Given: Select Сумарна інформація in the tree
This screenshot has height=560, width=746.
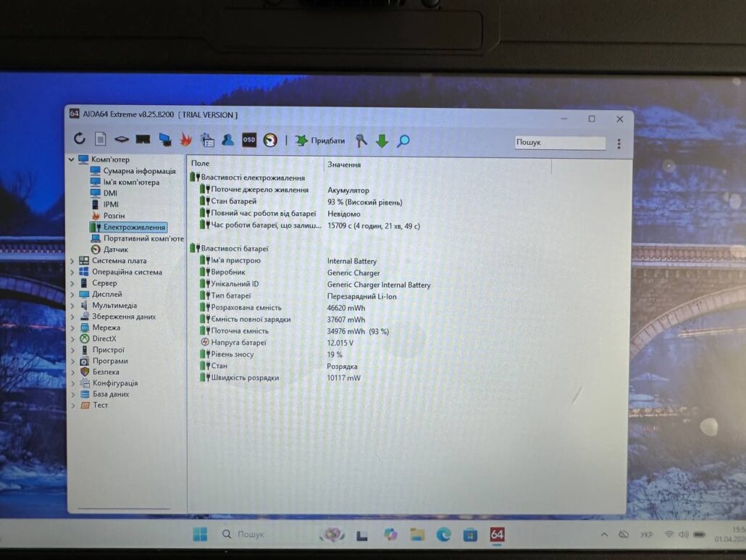Looking at the screenshot, I should pyautogui.click(x=139, y=171).
